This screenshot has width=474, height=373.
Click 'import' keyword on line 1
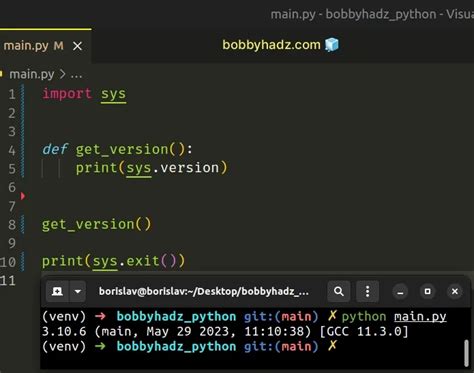pos(67,94)
